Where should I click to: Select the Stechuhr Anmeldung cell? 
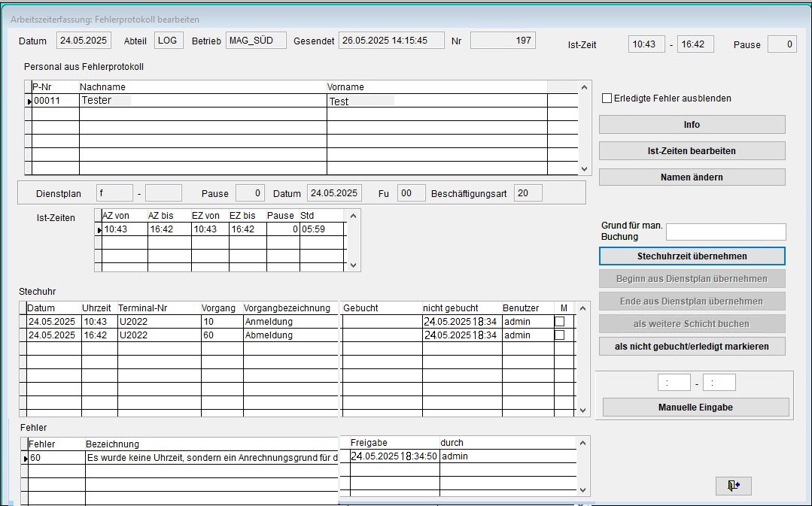[x=290, y=321]
